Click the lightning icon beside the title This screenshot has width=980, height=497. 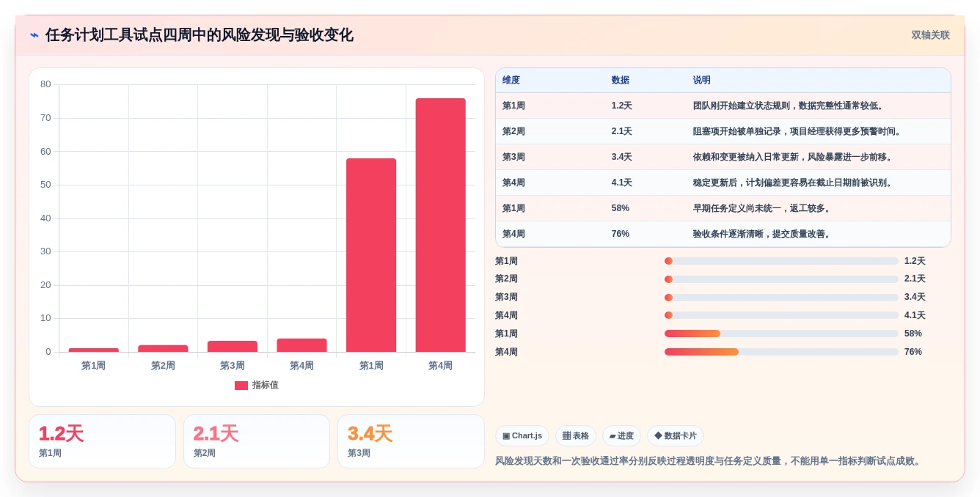pyautogui.click(x=34, y=35)
